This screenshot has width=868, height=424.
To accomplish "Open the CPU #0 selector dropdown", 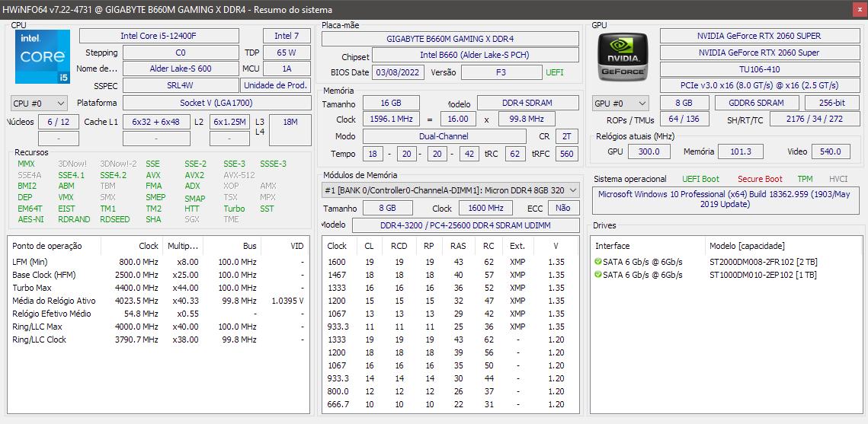I will pyautogui.click(x=40, y=103).
